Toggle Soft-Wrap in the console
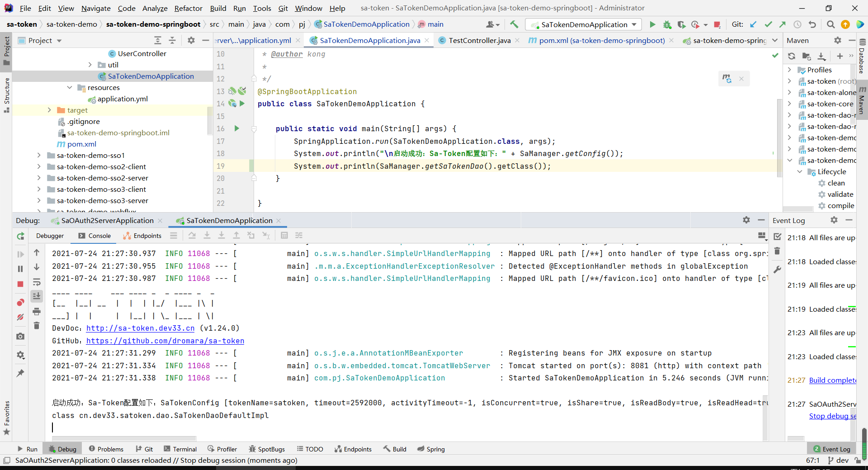Viewport: 868px width, 470px height. pos(37,282)
